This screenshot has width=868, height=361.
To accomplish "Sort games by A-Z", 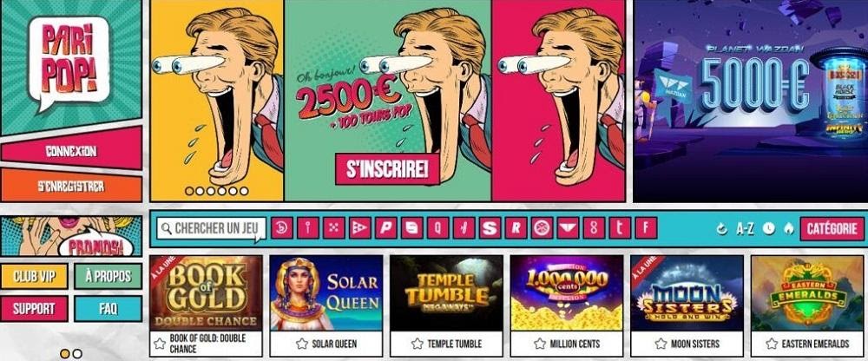I will tap(745, 229).
